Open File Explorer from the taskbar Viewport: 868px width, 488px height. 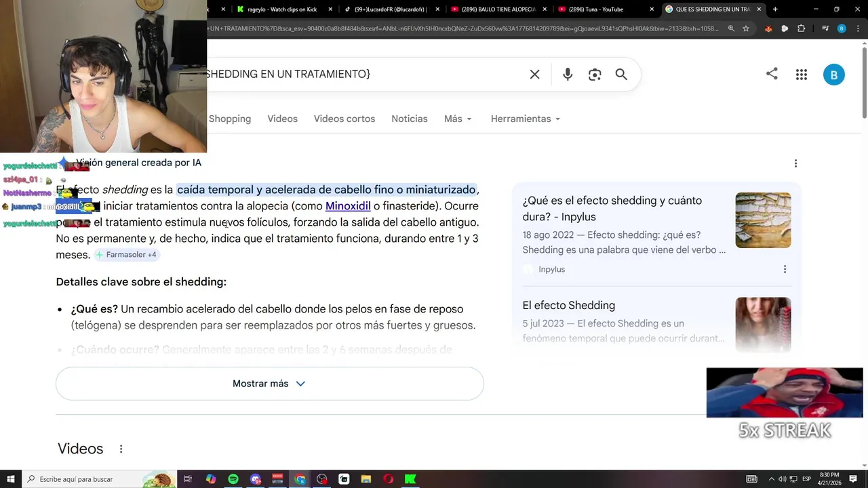366,479
